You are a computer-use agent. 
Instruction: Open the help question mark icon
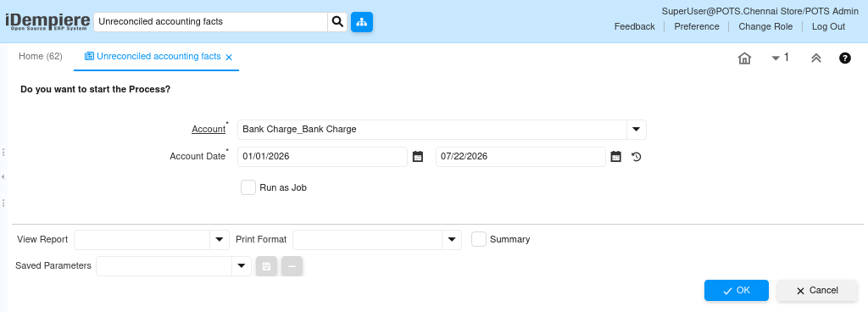click(845, 58)
